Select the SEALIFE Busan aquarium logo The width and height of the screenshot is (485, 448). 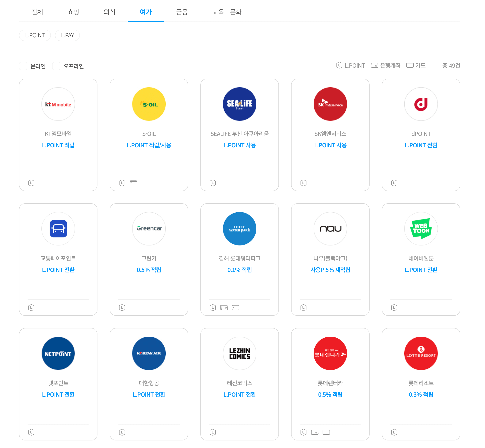point(239,104)
